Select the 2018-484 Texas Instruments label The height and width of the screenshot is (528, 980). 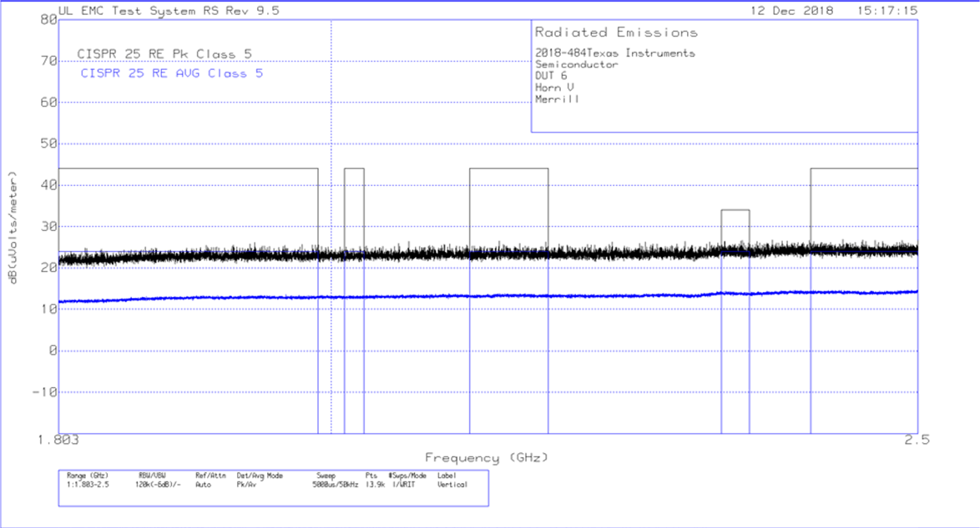pyautogui.click(x=615, y=52)
